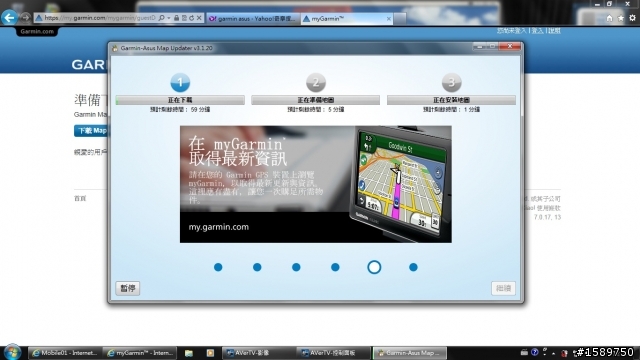Viewport: 640px width, 360px height.
Task: Select the fifth highlighted slide dot
Action: tap(374, 267)
